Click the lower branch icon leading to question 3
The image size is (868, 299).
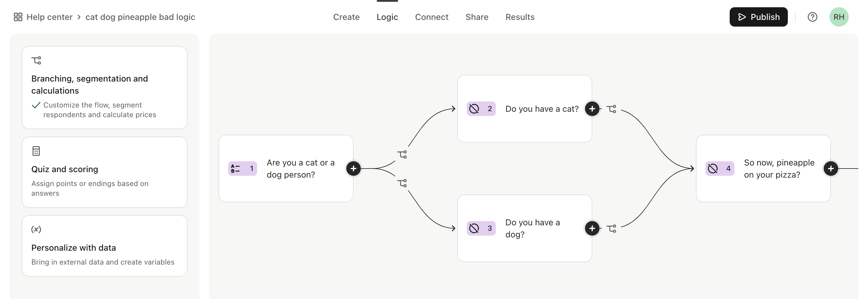[402, 183]
